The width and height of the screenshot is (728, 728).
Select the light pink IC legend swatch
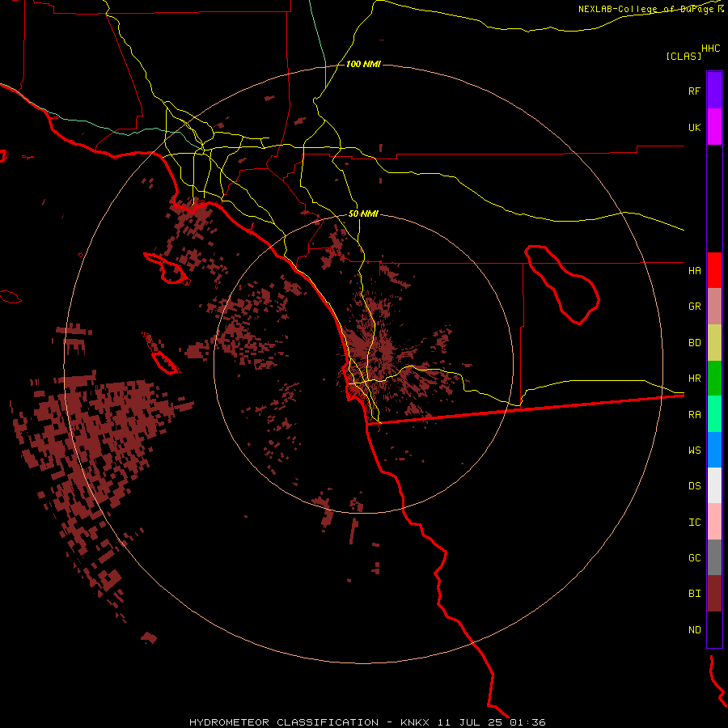[x=714, y=522]
